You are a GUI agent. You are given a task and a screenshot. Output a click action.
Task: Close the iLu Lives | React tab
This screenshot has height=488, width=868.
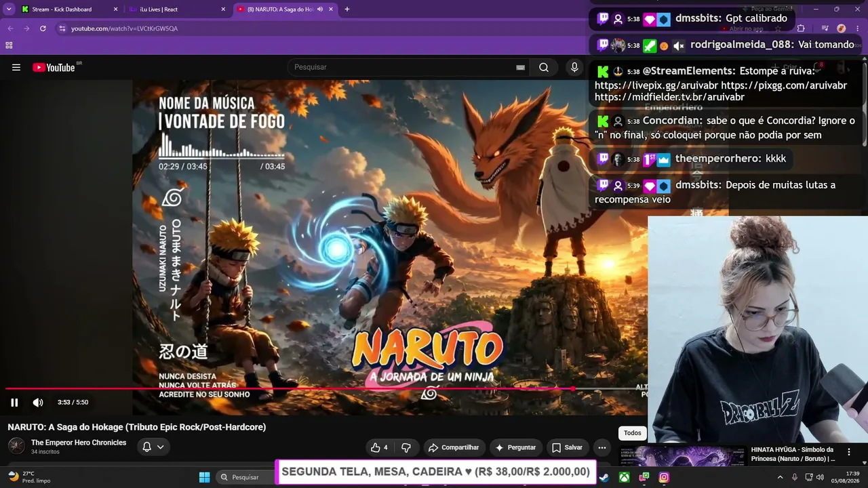(x=223, y=9)
